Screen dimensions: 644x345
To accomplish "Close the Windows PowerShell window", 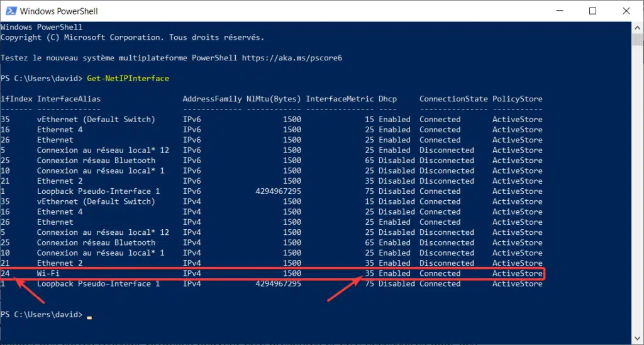I will point(626,11).
